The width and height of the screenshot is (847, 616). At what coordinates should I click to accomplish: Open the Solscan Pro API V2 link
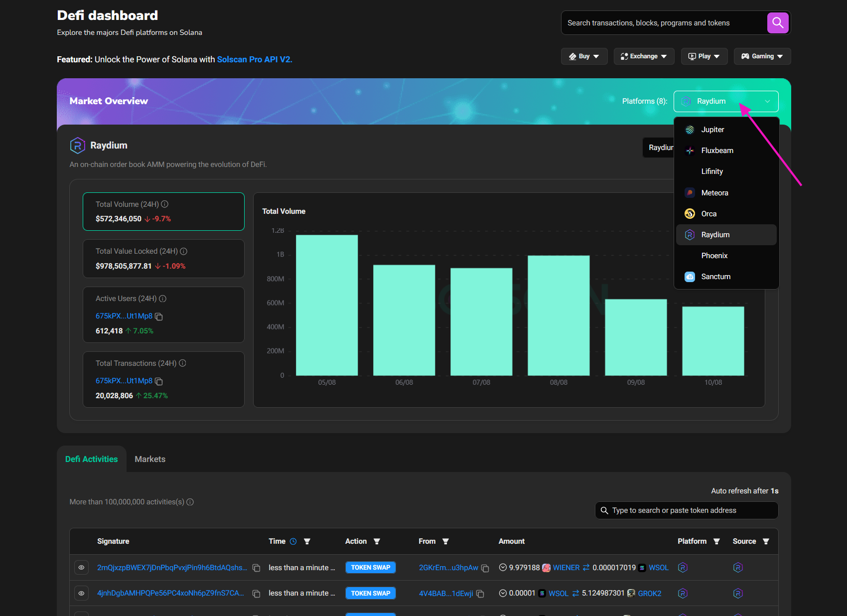pos(255,59)
